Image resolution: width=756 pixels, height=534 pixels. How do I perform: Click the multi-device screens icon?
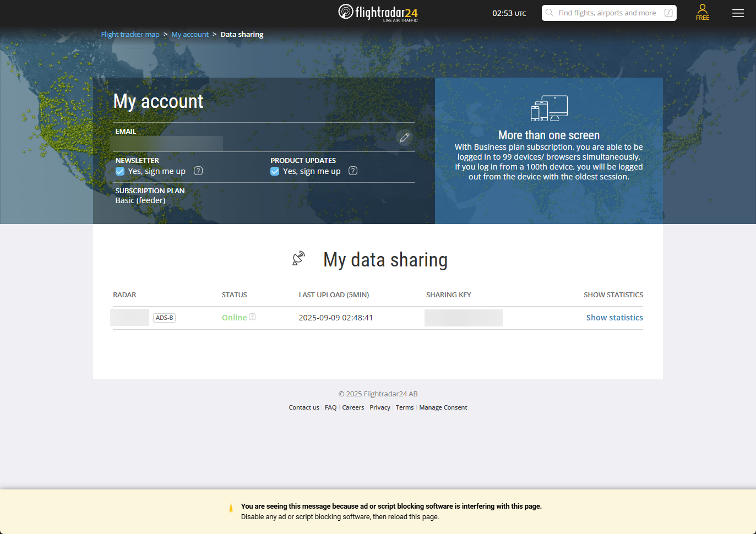tap(549, 108)
